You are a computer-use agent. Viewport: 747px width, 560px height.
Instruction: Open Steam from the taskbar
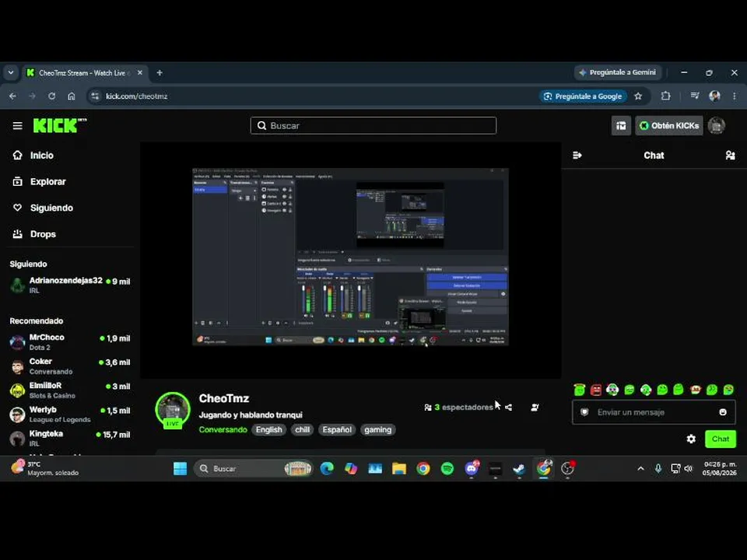519,468
